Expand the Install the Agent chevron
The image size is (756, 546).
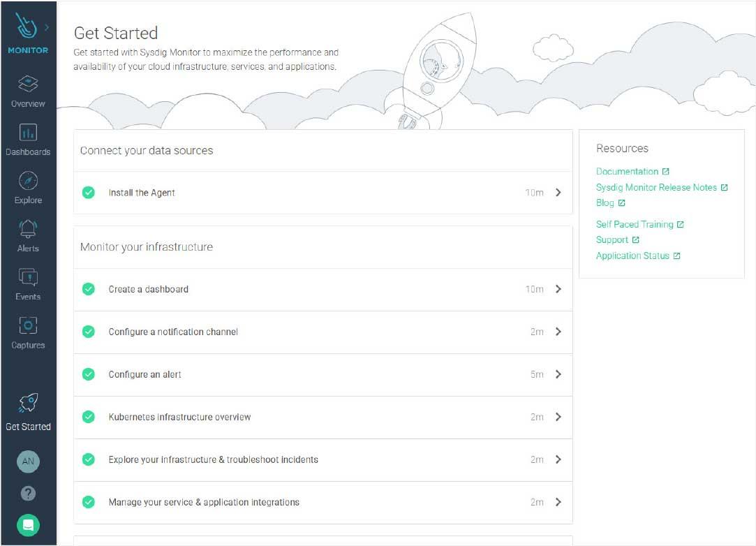coord(558,193)
